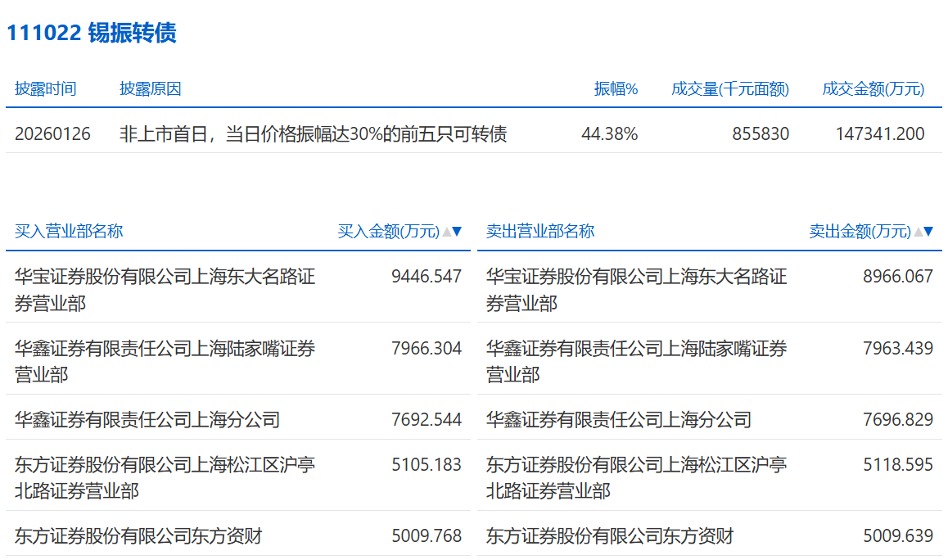The width and height of the screenshot is (948, 560).
Task: Sort ascending by 买入金额 up arrow
Action: coord(447,232)
